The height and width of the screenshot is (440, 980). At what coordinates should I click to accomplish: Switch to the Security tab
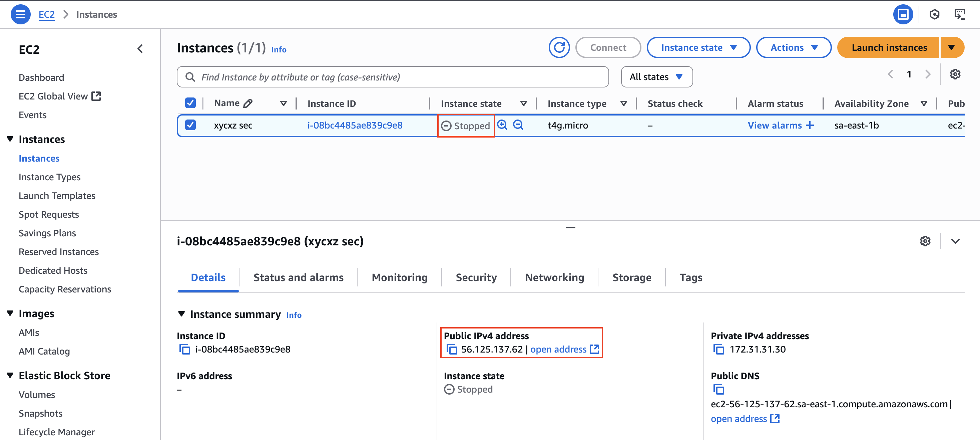[476, 277]
